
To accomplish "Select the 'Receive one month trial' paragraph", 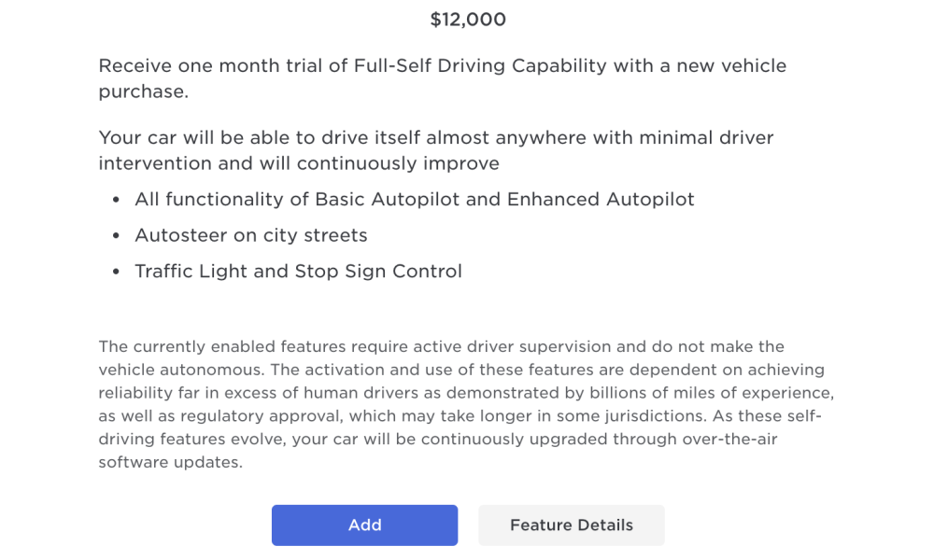I will 443,78.
